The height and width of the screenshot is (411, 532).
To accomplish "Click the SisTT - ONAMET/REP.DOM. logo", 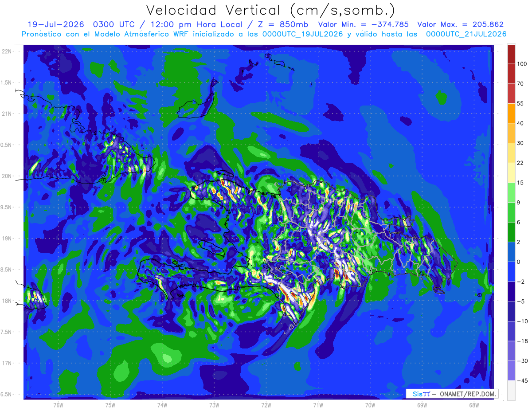I will (452, 394).
